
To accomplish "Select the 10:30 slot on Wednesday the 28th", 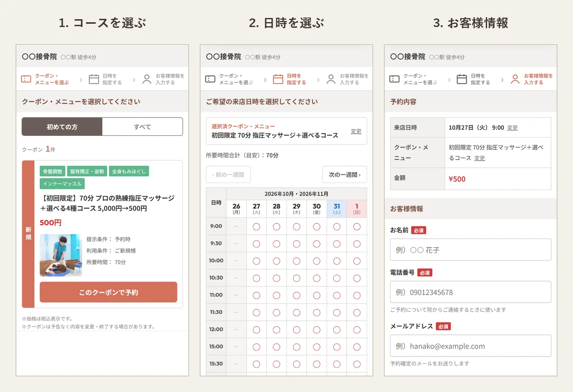I will 277,278.
